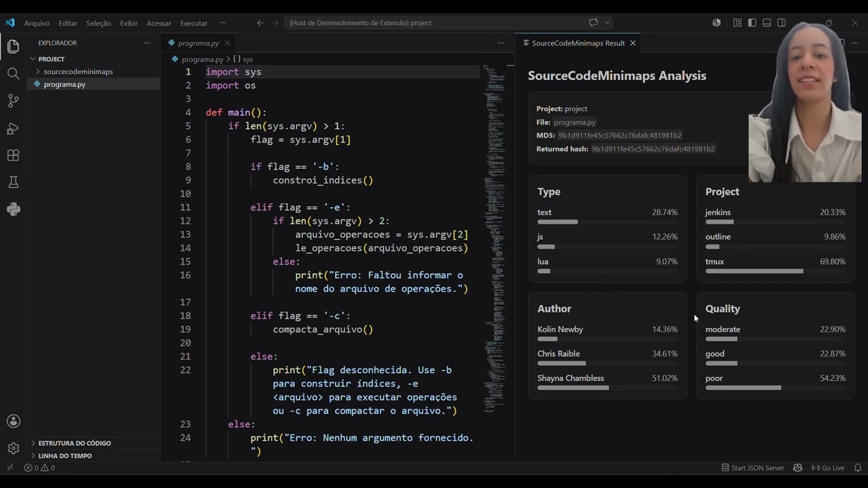Click the 'import os' code line
Screen dimensions: 868x488
[x=231, y=85]
